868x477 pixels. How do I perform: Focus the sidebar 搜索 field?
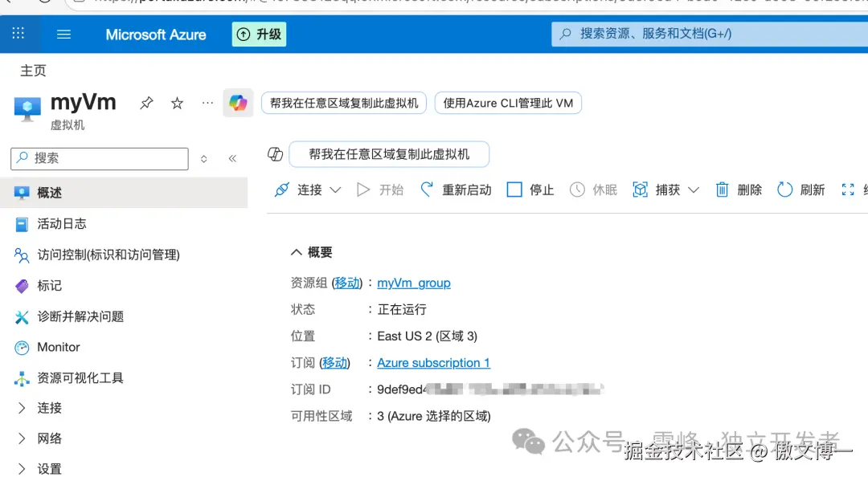[100, 159]
